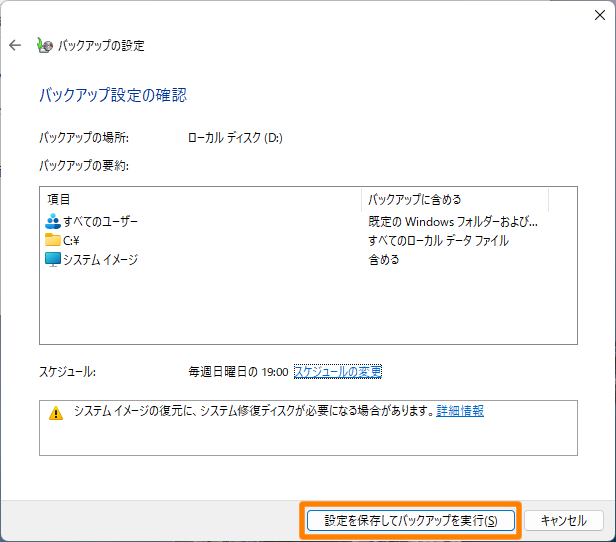Click the back arrow in the title bar
This screenshot has width=616, height=542.
click(15, 45)
